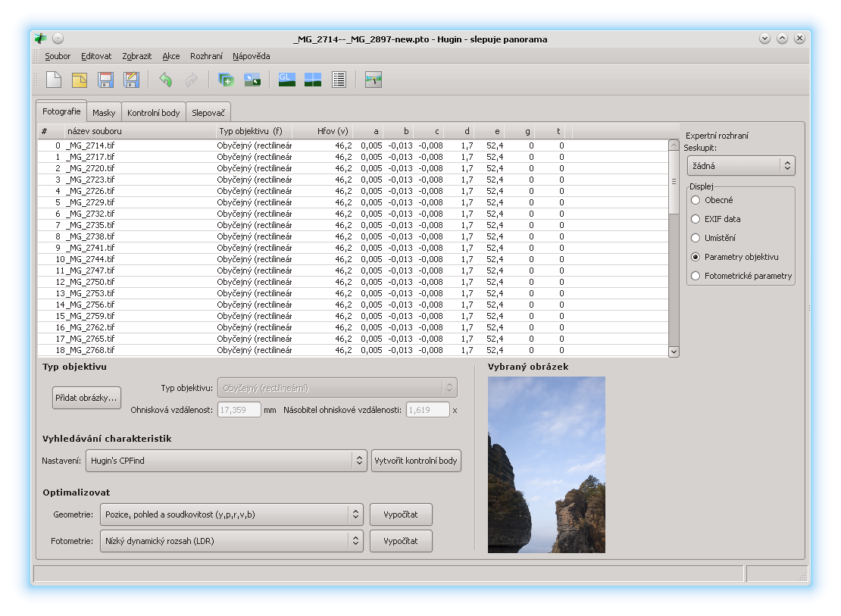Click the New project toolbar icon

(54, 80)
